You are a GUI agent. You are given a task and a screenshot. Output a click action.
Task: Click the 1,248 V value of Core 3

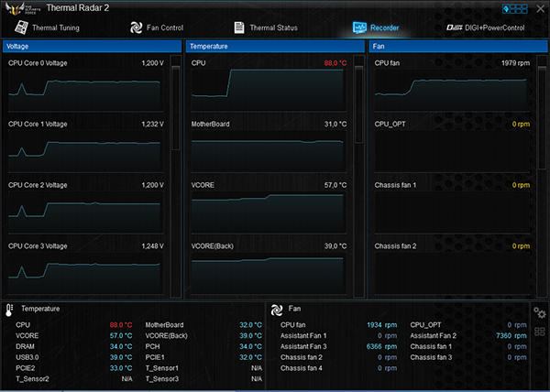pyautogui.click(x=152, y=246)
